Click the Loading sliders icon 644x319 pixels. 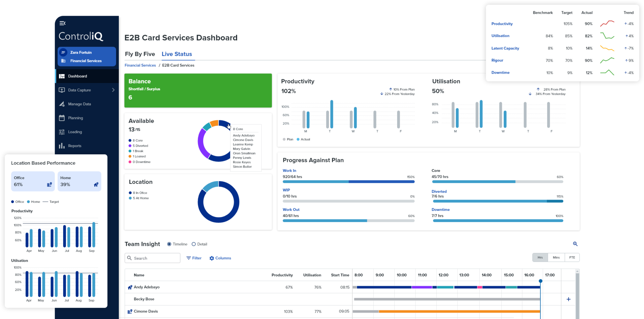(x=62, y=132)
